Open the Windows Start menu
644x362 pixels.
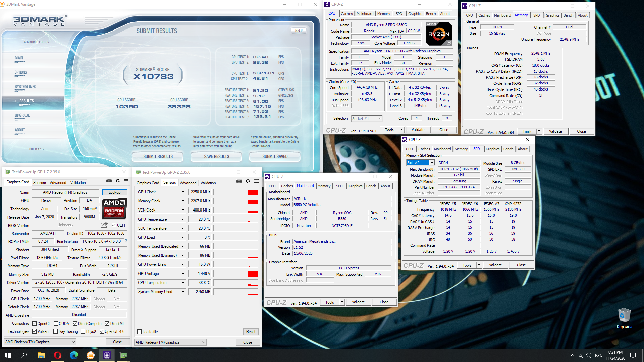[x=8, y=355]
